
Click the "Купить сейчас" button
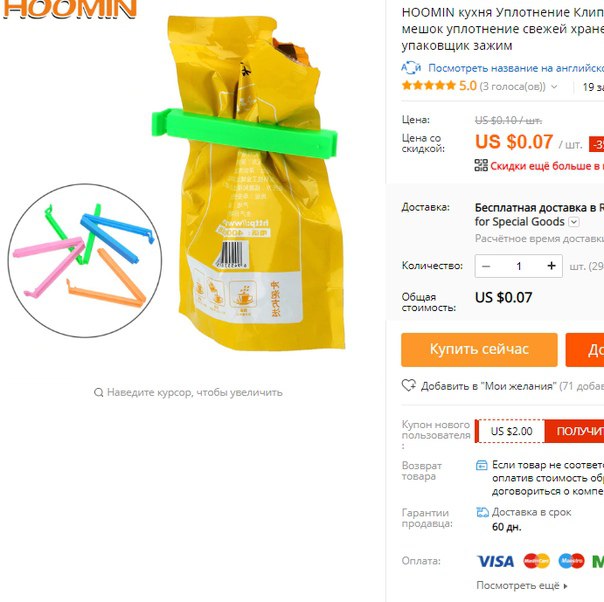[x=479, y=349]
